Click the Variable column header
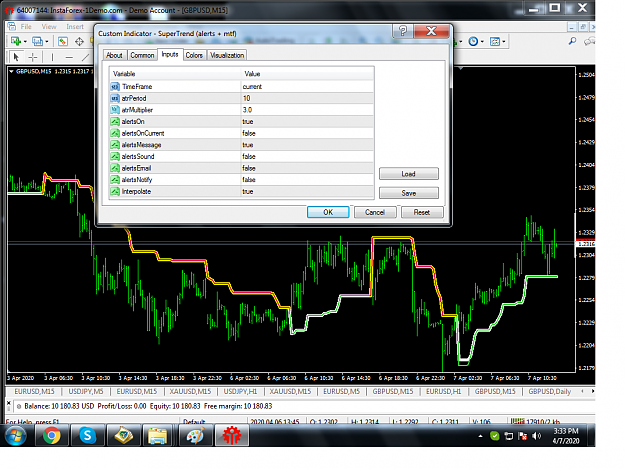Screen dimensions: 625x469 175,74
